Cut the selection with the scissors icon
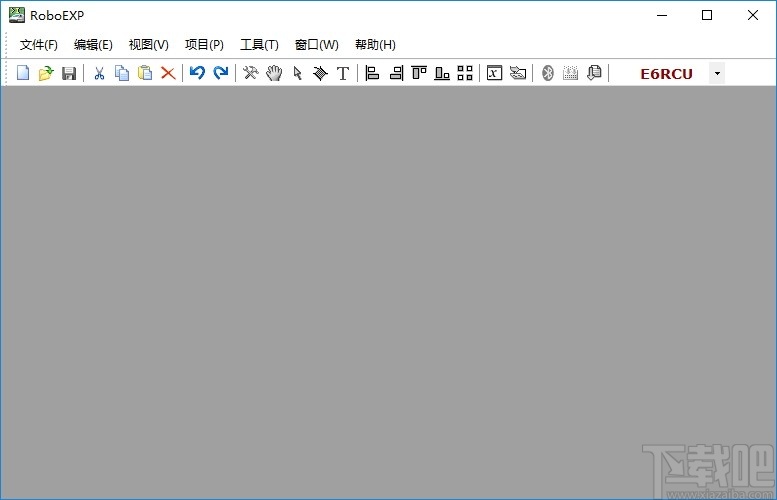Screen dimensions: 777x500 tap(99, 73)
